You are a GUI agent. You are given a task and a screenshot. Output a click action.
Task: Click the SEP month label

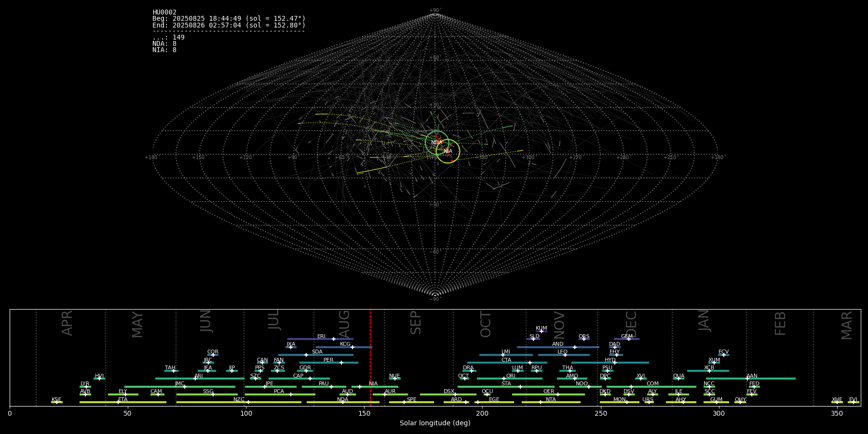(x=415, y=323)
